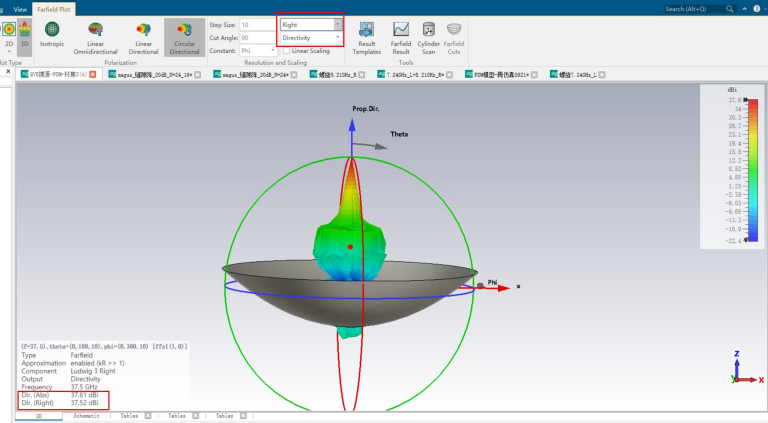
Task: Click the 37.6 maximum scale value
Action: pos(735,100)
